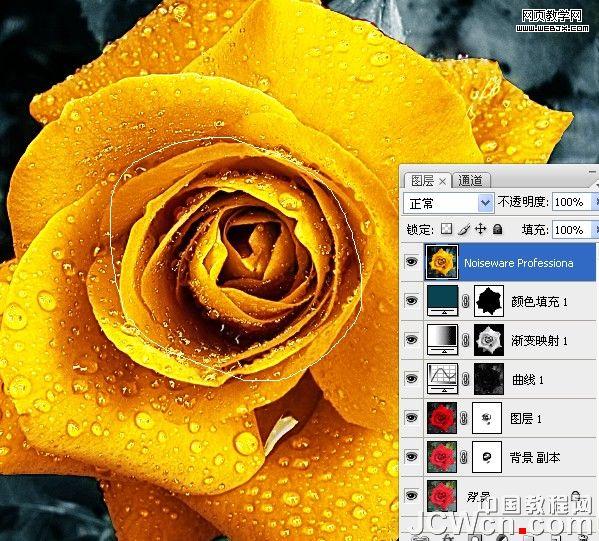This screenshot has width=599, height=541.
Task: Click the lock position move icon
Action: (x=480, y=229)
